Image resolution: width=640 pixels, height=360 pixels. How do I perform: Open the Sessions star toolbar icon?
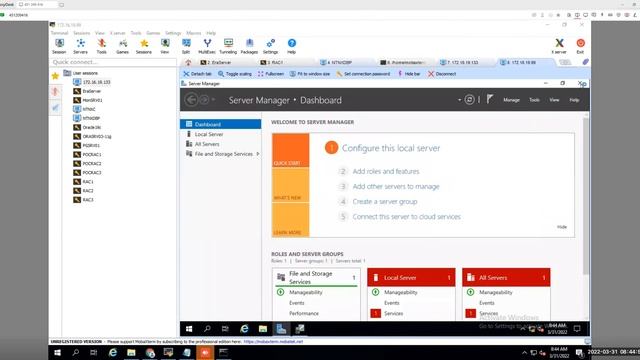tap(144, 46)
